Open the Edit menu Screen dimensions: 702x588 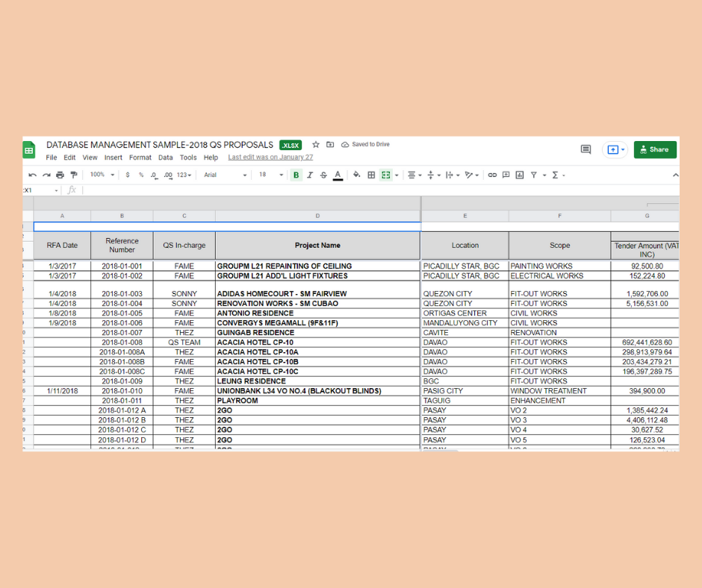click(69, 157)
